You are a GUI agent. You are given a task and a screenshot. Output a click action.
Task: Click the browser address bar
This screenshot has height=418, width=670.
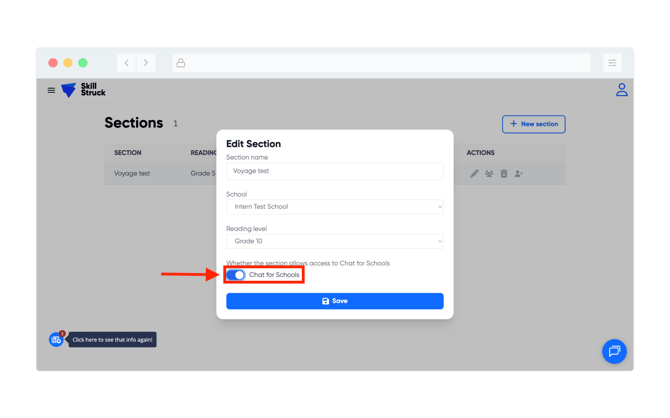tap(380, 63)
